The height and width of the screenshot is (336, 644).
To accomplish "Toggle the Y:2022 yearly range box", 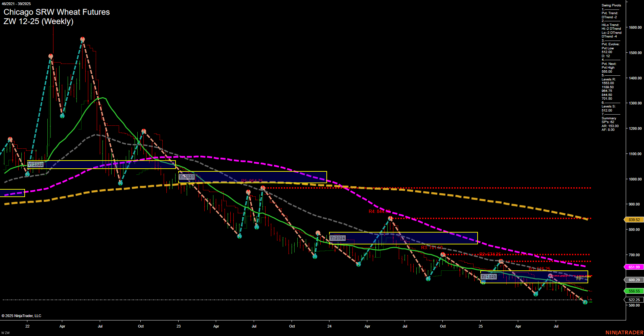I will point(36,164).
